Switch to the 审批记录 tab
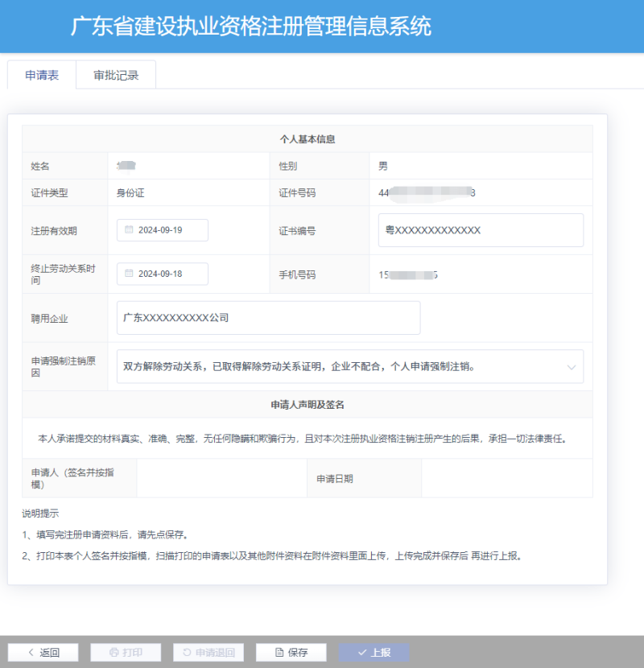The width and height of the screenshot is (644, 668). (116, 74)
